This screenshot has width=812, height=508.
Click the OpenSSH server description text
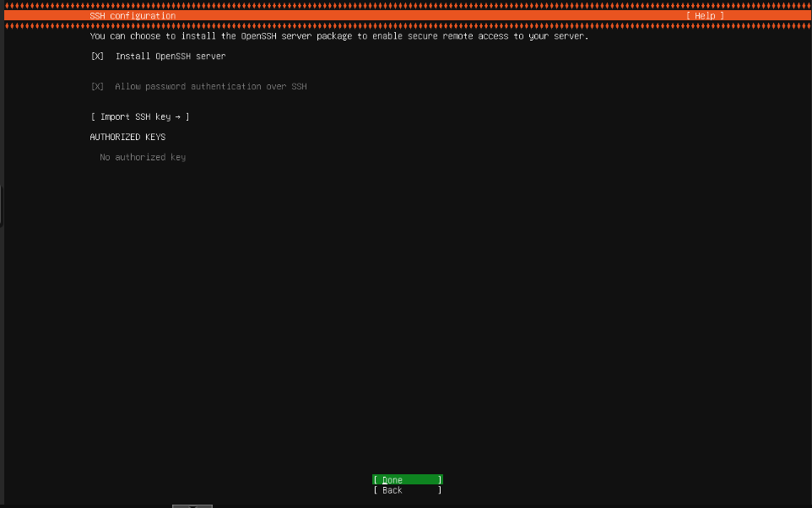coord(338,35)
